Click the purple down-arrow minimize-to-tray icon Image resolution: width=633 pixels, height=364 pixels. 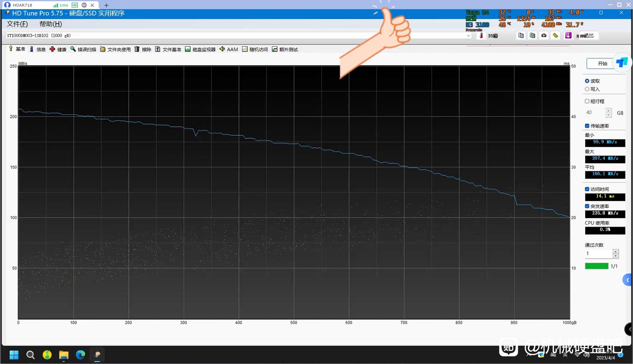point(568,35)
